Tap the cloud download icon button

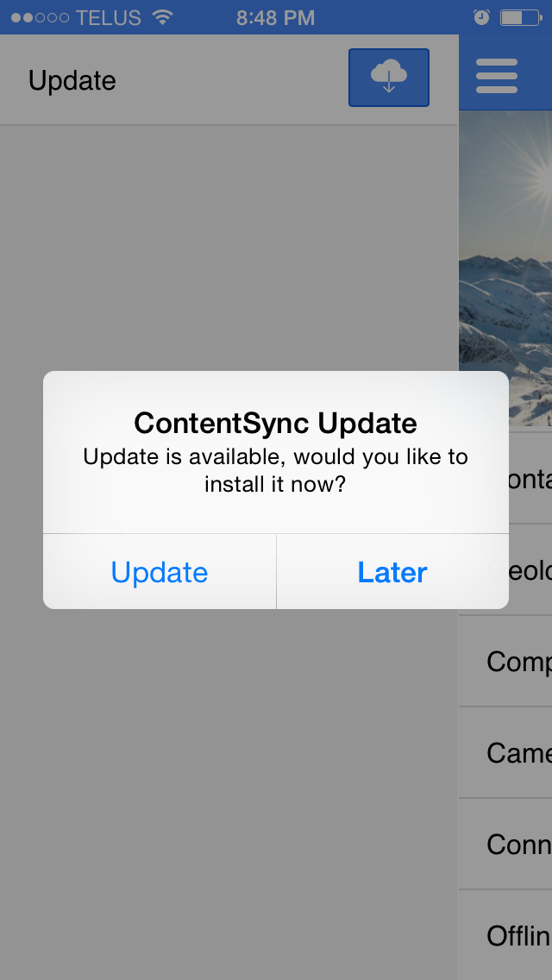[389, 78]
